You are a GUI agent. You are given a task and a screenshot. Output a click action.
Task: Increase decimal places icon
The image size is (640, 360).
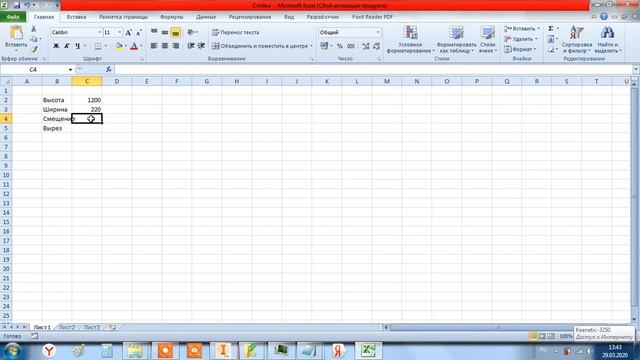point(366,46)
